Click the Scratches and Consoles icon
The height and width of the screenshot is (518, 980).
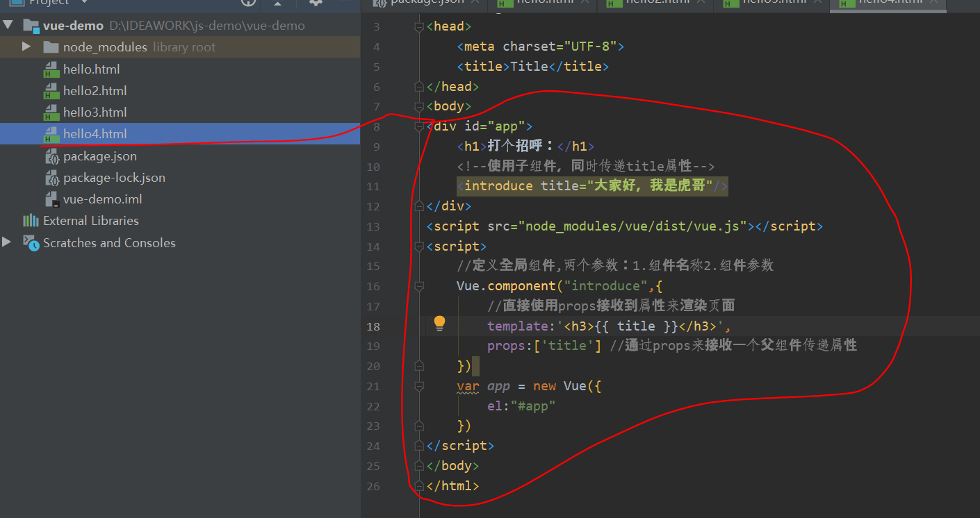pyautogui.click(x=31, y=242)
